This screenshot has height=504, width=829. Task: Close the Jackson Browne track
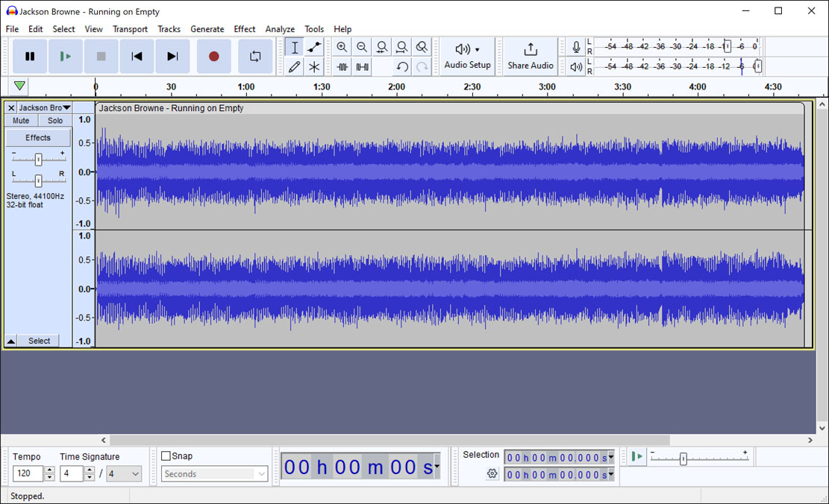point(11,108)
